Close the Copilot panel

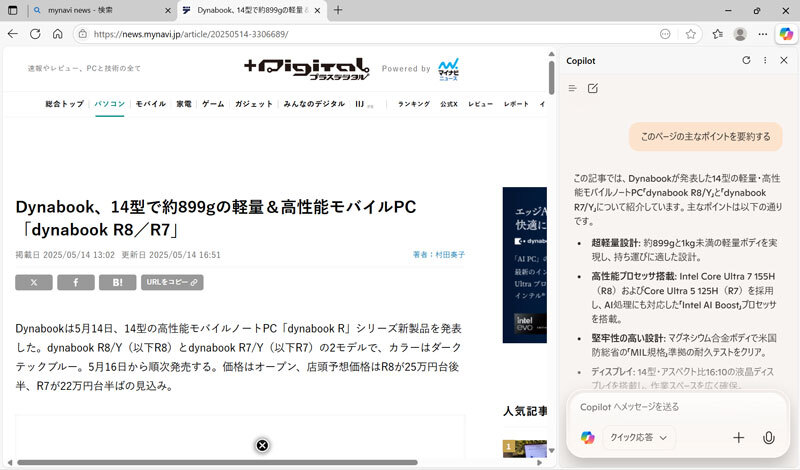pyautogui.click(x=784, y=60)
